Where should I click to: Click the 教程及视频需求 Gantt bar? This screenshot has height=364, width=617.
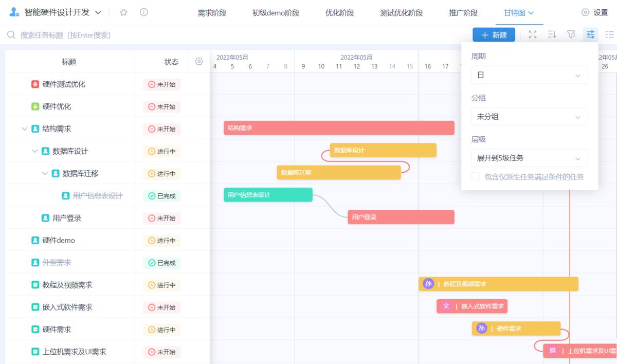499,283
